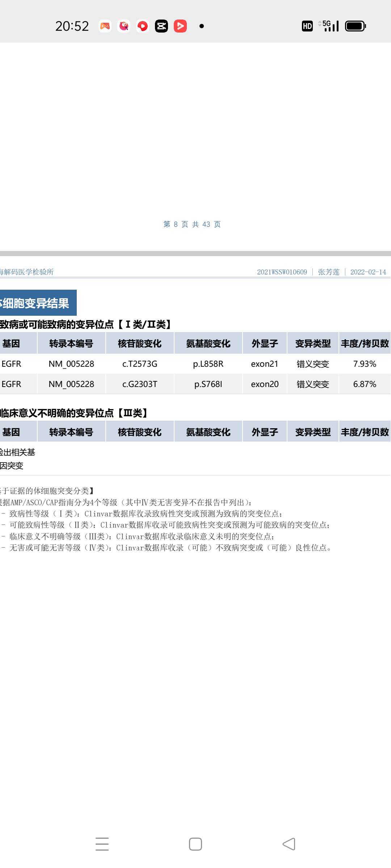Tap the battery icon in status bar

click(355, 26)
